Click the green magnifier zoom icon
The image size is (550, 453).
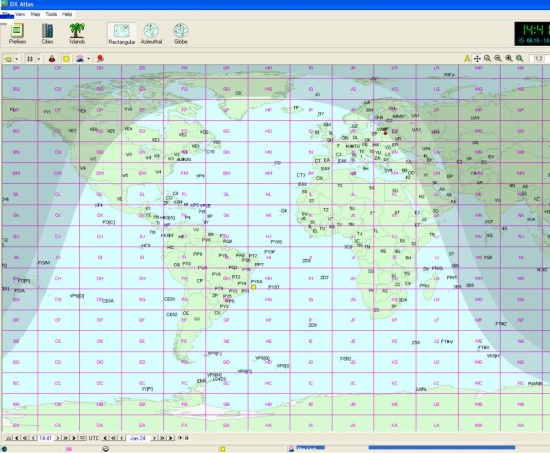coord(519,59)
